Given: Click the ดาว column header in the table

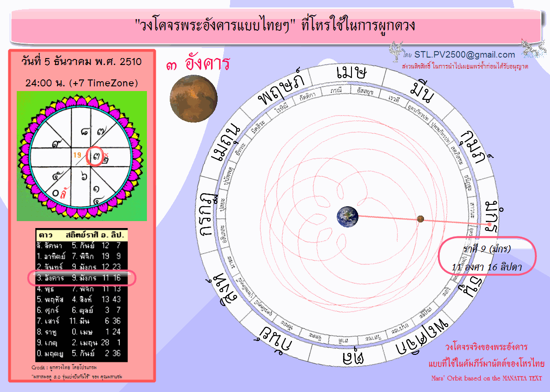Looking at the screenshot, I should pyautogui.click(x=46, y=235).
